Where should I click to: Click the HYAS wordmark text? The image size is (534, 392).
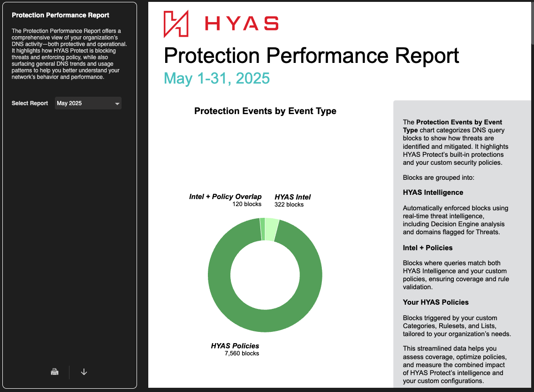point(242,23)
